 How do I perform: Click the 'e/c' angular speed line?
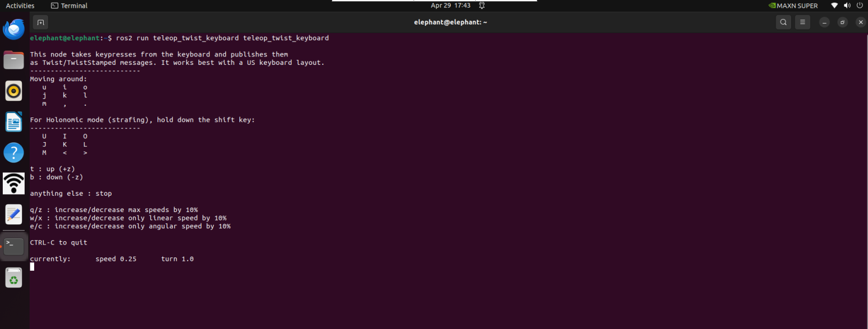coord(130,227)
